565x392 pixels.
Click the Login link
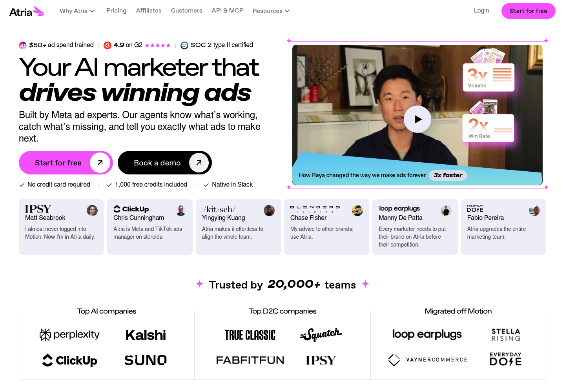pyautogui.click(x=481, y=11)
